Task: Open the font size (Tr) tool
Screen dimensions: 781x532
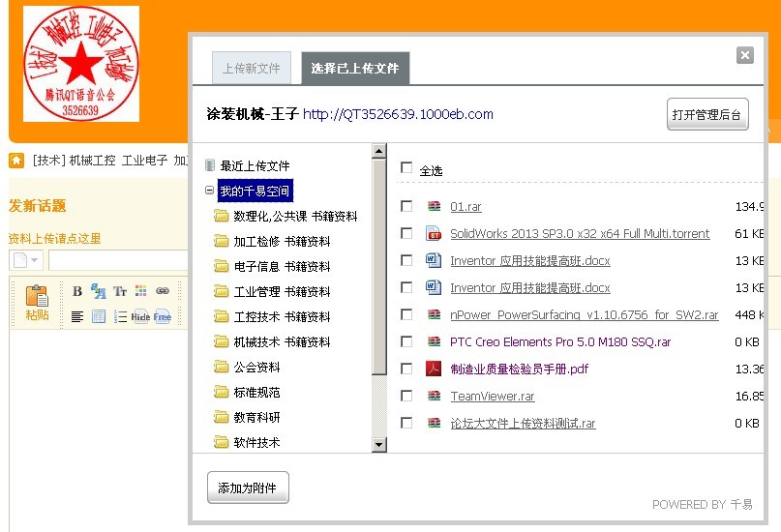Action: click(120, 291)
